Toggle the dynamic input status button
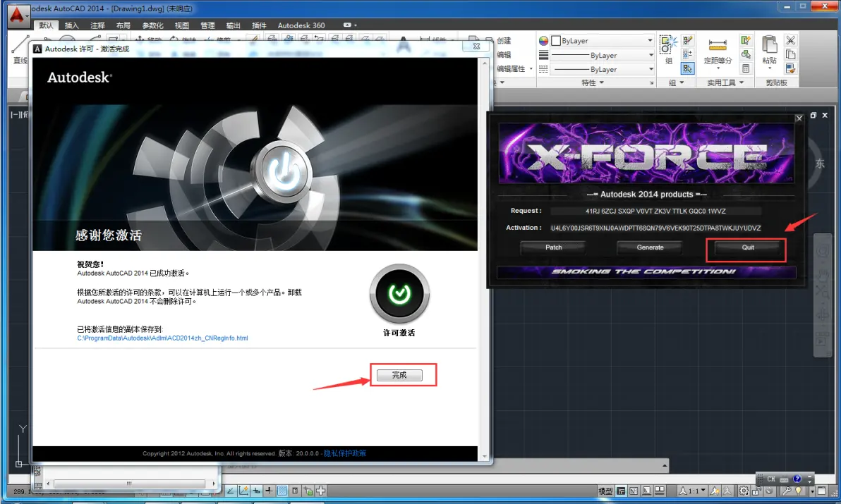 [x=256, y=491]
